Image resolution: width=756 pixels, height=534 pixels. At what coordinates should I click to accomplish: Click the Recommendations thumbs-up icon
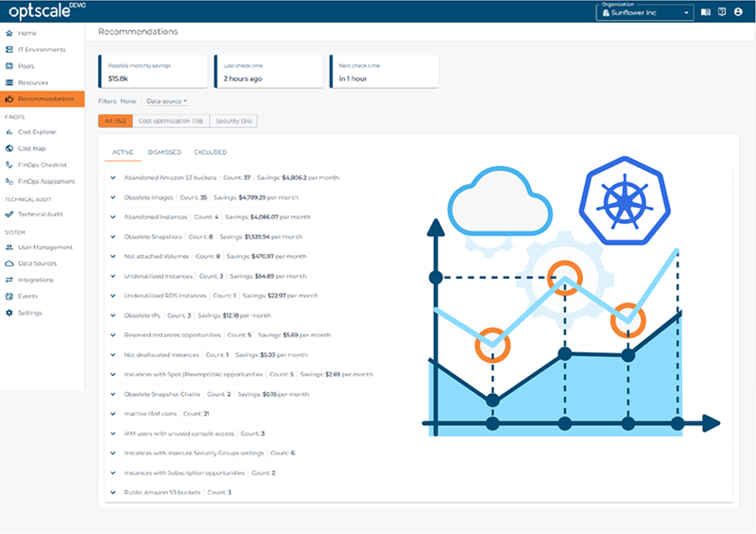(x=9, y=99)
